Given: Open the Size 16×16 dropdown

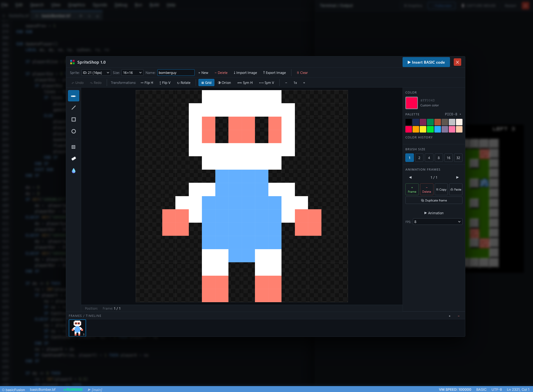Looking at the screenshot, I should (132, 73).
